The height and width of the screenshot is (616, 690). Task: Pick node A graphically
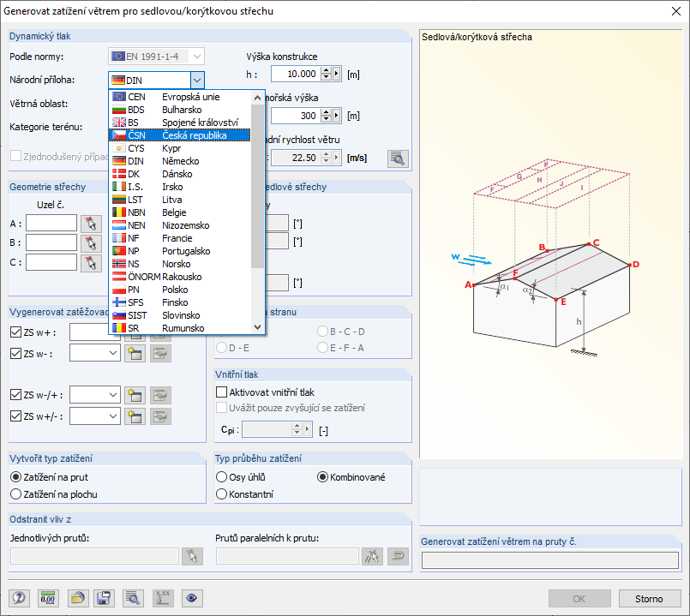(x=91, y=224)
